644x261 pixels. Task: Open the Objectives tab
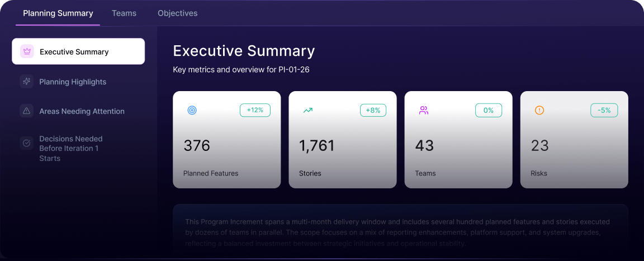tap(177, 13)
